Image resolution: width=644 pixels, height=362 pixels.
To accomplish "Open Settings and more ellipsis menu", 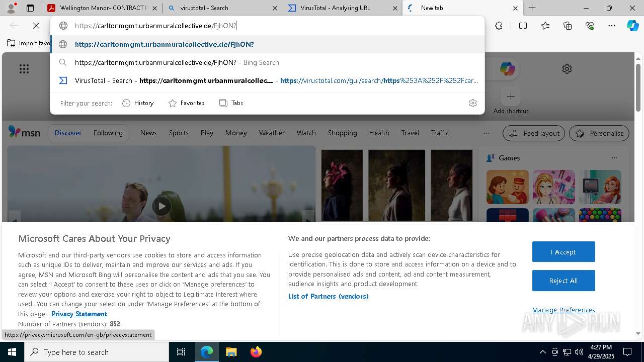I will pos(612,26).
